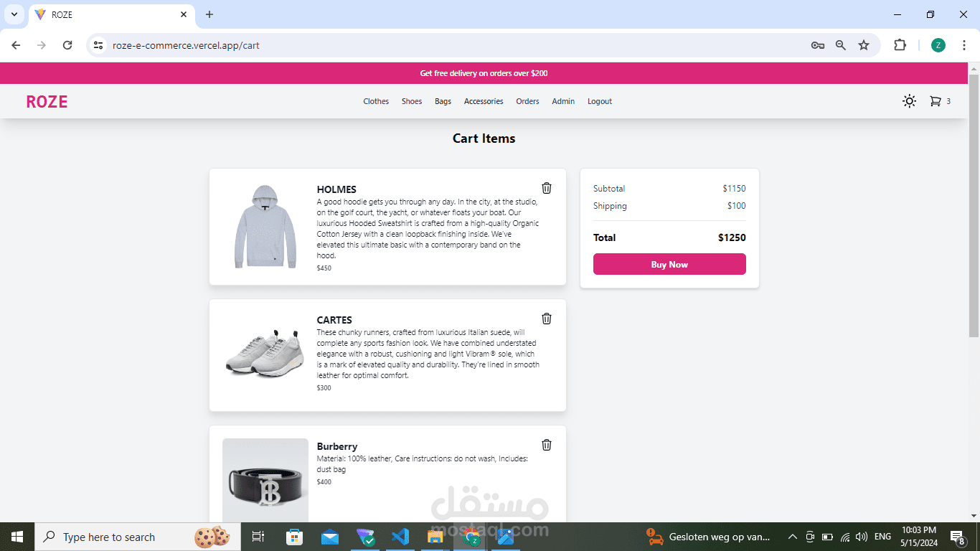View site information icon in address bar
The image size is (980, 551).
click(x=98, y=45)
